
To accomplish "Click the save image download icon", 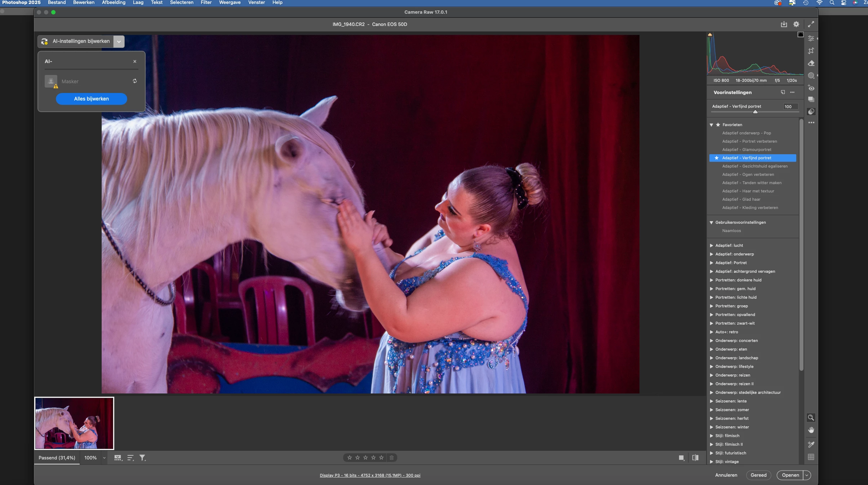I will tap(784, 24).
